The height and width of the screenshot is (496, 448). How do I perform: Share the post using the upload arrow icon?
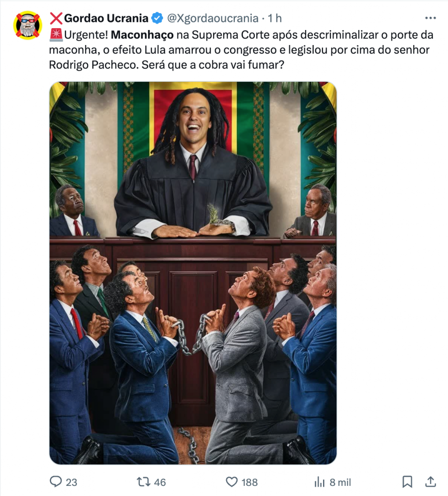tap(430, 481)
